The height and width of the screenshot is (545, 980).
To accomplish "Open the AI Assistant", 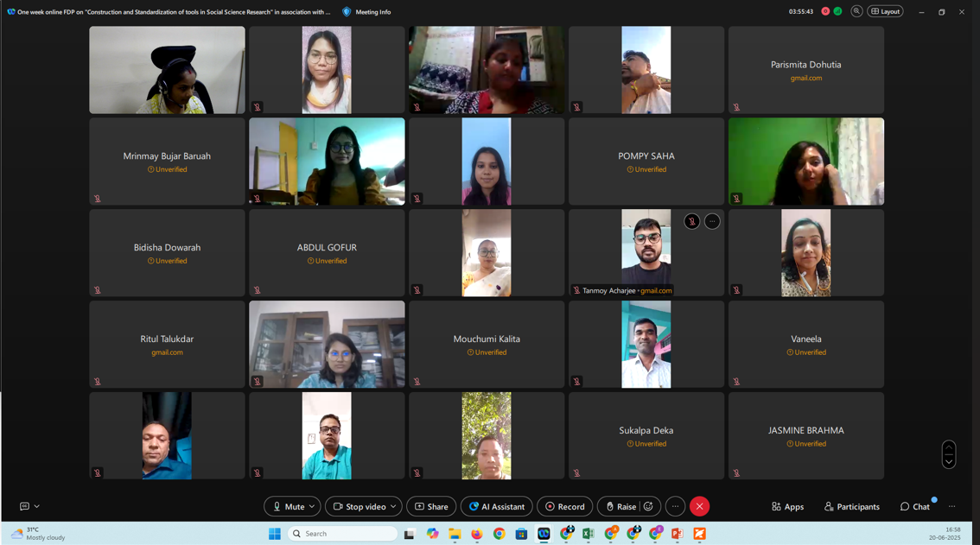I will 496,506.
